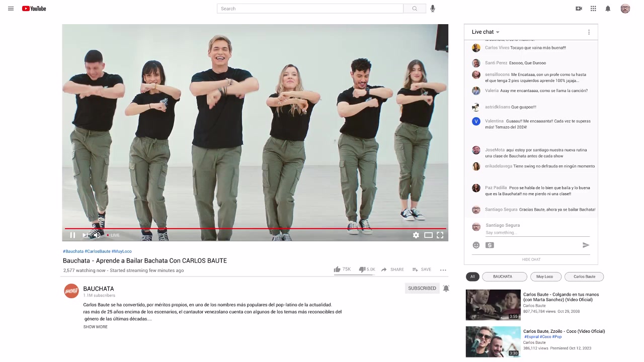Viewport: 644px width, 362px height.
Task: Click the search magnifier button
Action: click(x=415, y=9)
